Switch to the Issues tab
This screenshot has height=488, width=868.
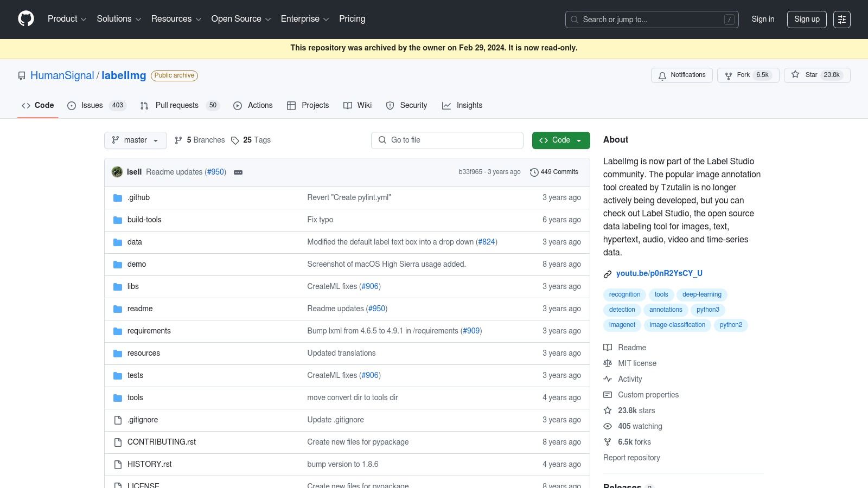point(97,106)
